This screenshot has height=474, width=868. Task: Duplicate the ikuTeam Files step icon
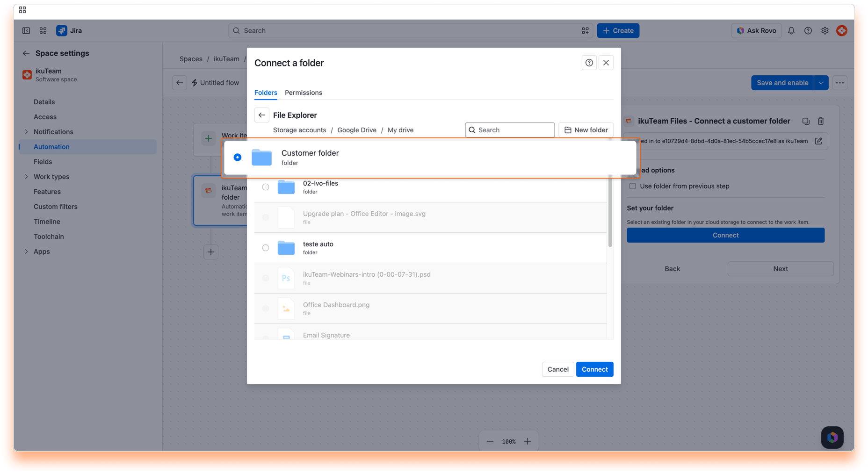(x=806, y=121)
